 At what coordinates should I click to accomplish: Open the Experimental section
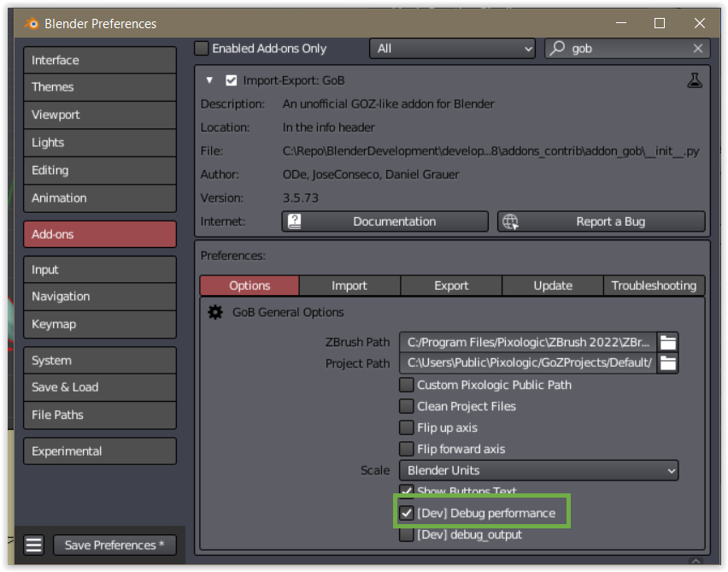pos(100,451)
